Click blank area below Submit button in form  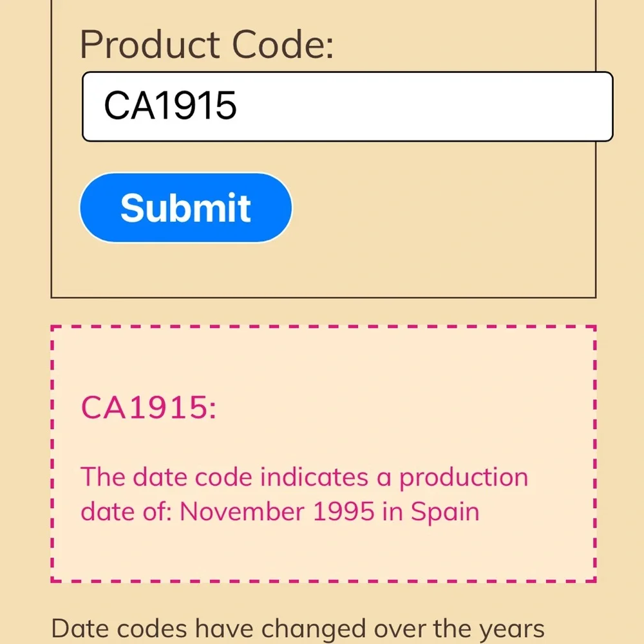pos(323,269)
